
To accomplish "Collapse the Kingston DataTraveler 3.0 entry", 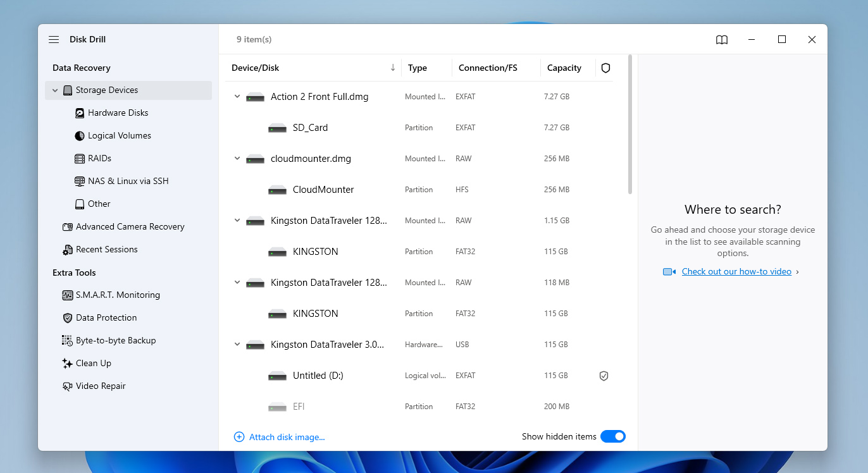I will [x=237, y=344].
